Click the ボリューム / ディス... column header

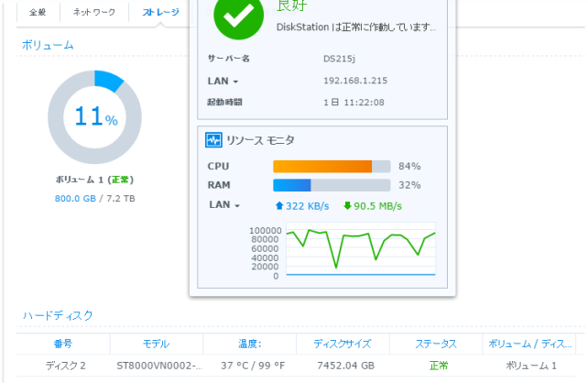click(529, 344)
